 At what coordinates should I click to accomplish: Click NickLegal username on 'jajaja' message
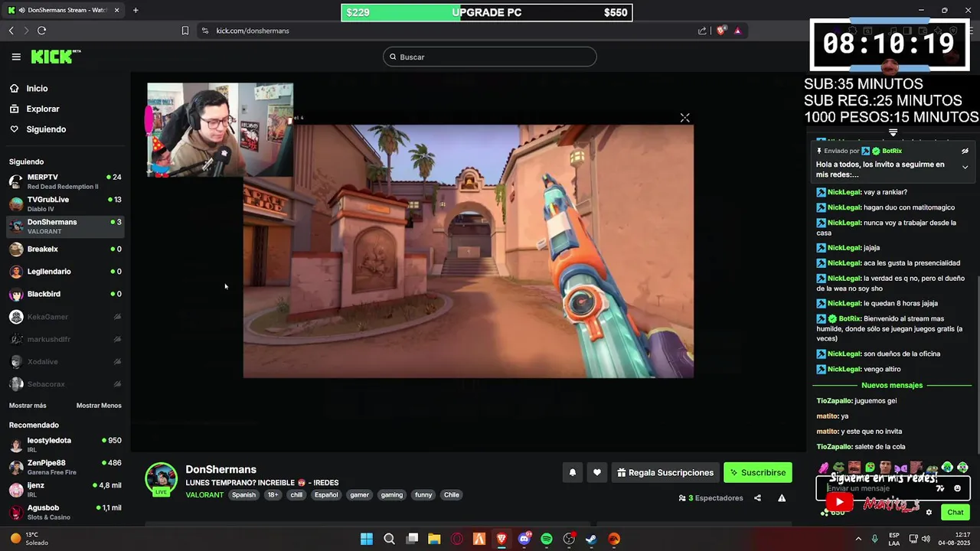(x=844, y=248)
